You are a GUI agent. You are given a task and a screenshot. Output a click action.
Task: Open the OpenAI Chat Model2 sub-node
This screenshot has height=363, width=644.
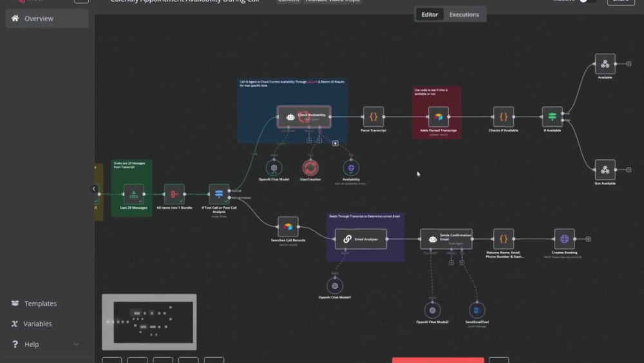pos(433,310)
